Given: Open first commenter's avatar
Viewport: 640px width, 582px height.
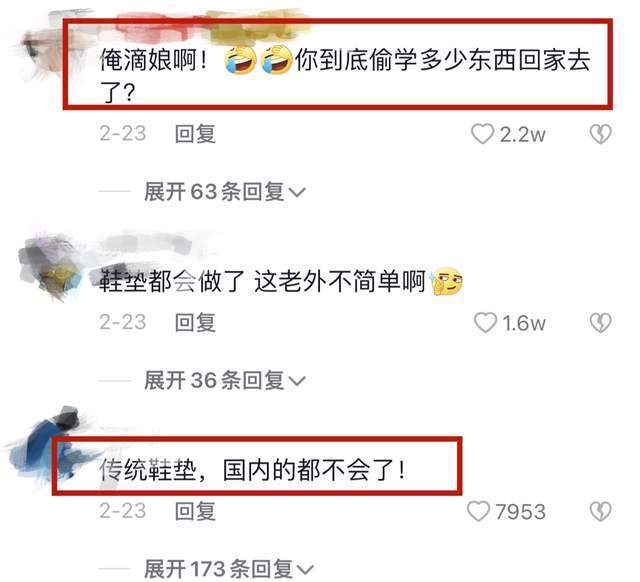Looking at the screenshot, I should [x=43, y=49].
